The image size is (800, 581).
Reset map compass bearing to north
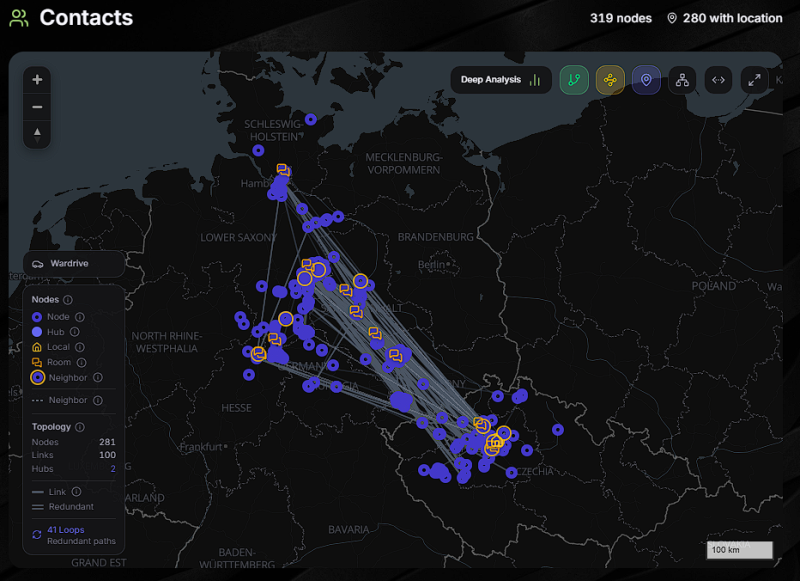(x=37, y=133)
